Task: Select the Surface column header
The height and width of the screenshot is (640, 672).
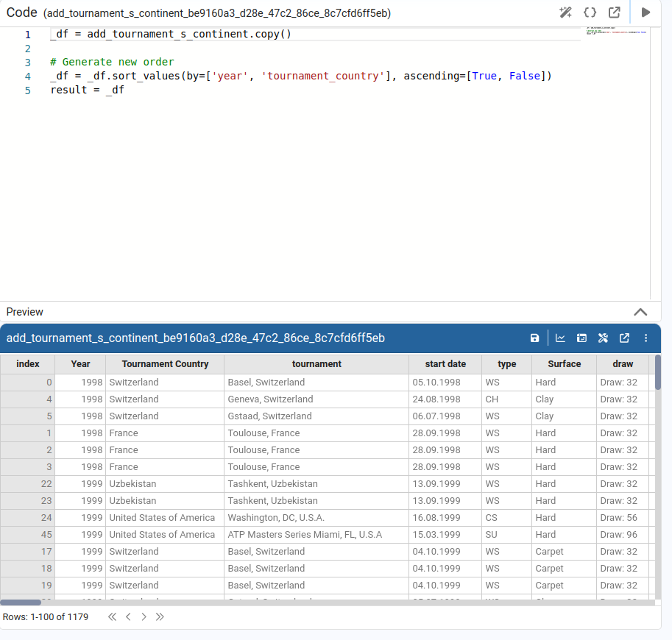Action: point(564,364)
